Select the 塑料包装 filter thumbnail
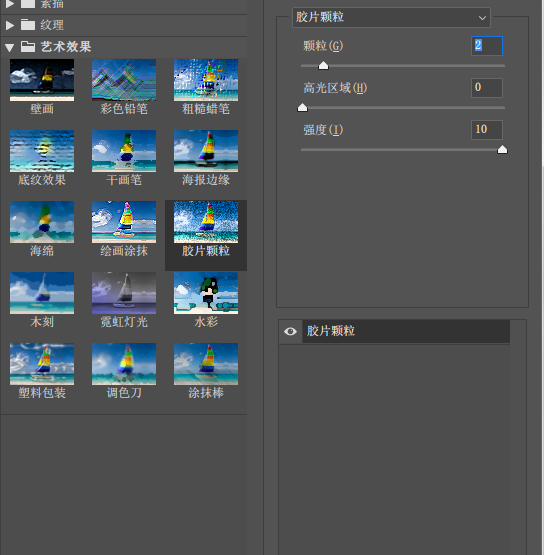 42,364
